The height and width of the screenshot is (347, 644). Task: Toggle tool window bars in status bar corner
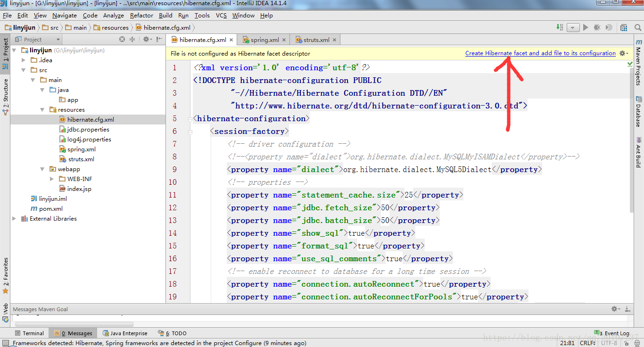(x=6, y=343)
